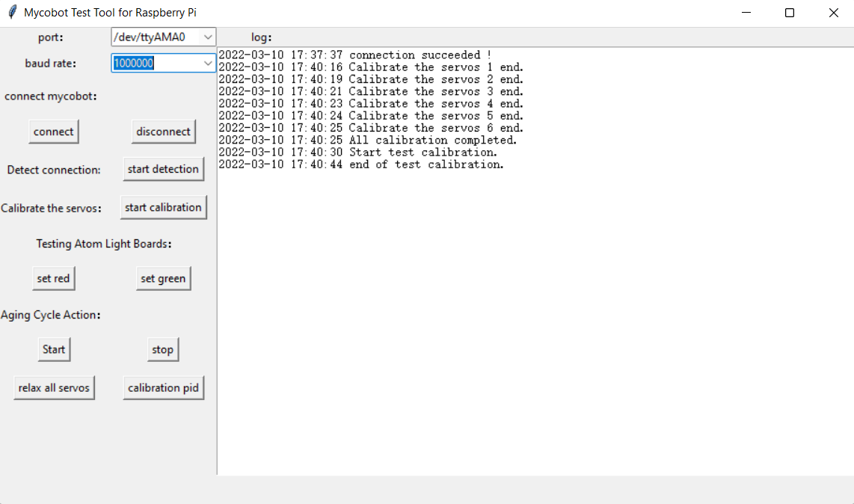
Task: Expand the baud rate dropdown arrow
Action: [207, 64]
